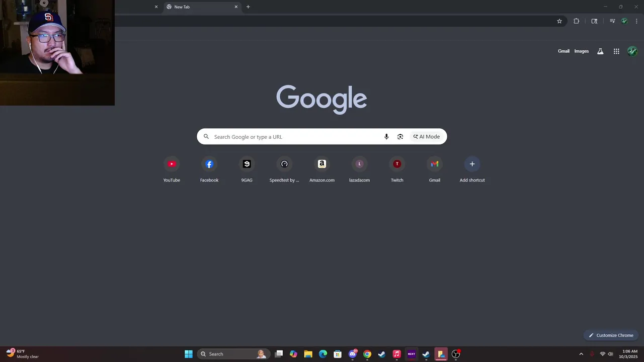Open Microsoft Edge from the taskbar
The image size is (644, 362).
coord(323,354)
